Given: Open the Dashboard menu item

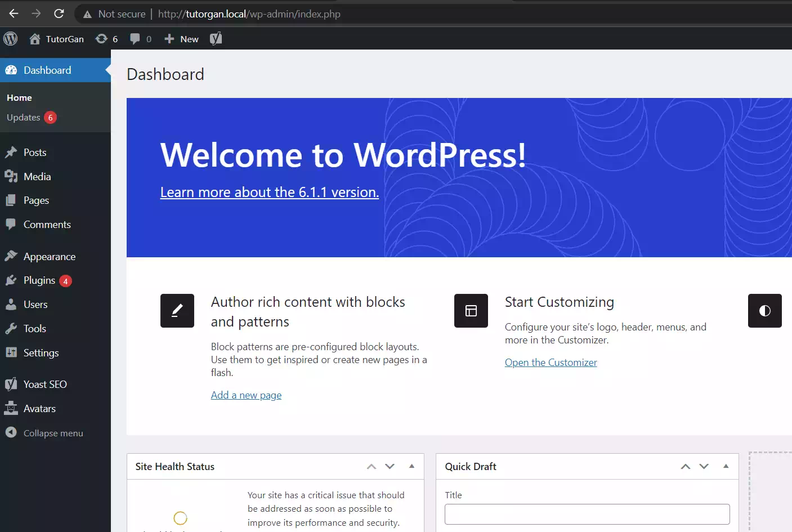Looking at the screenshot, I should pyautogui.click(x=55, y=70).
